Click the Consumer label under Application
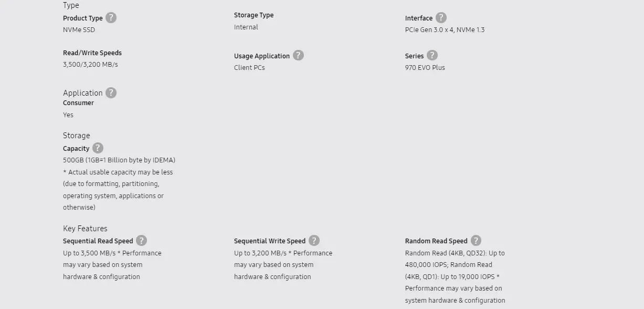Image resolution: width=644 pixels, height=309 pixels. (x=78, y=103)
